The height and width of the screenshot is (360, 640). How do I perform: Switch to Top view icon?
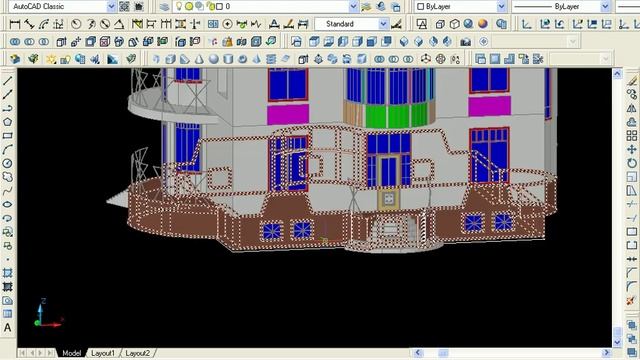[x=314, y=41]
